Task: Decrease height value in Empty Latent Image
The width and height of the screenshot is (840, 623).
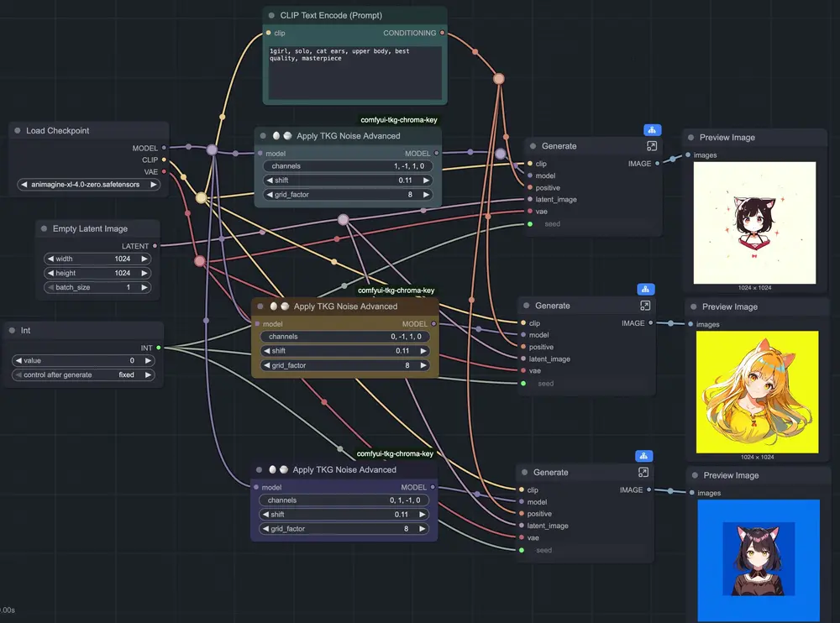Action: click(x=50, y=273)
